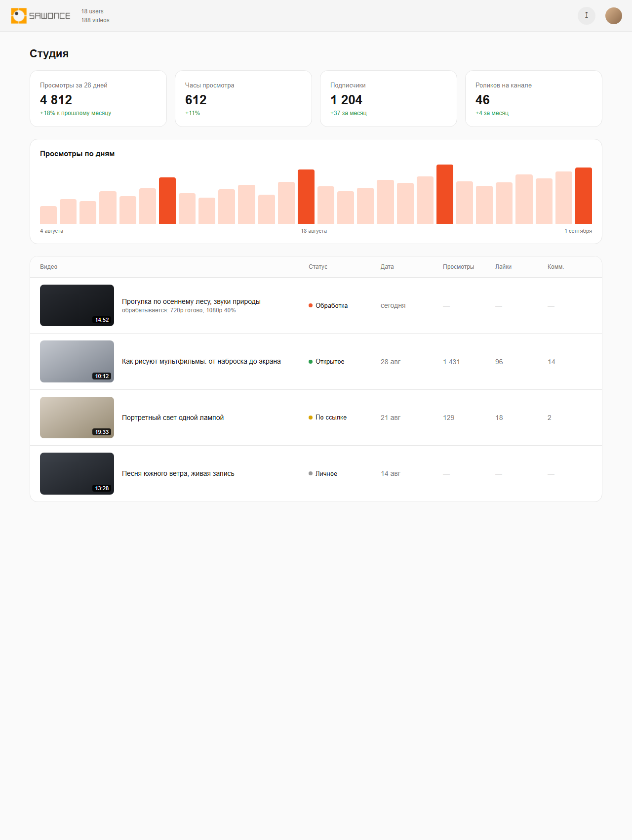Click the tallest highlighted chart bar

click(445, 194)
